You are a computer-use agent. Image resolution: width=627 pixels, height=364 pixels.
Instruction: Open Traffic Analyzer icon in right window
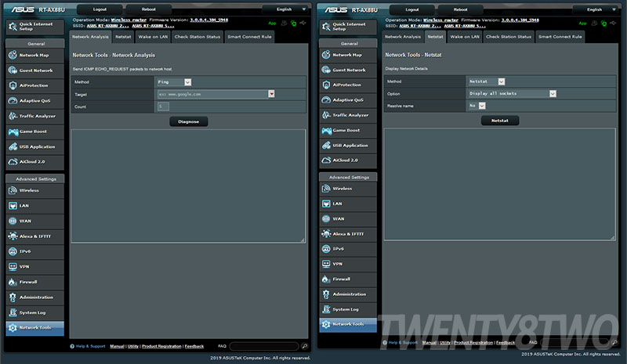click(x=326, y=114)
